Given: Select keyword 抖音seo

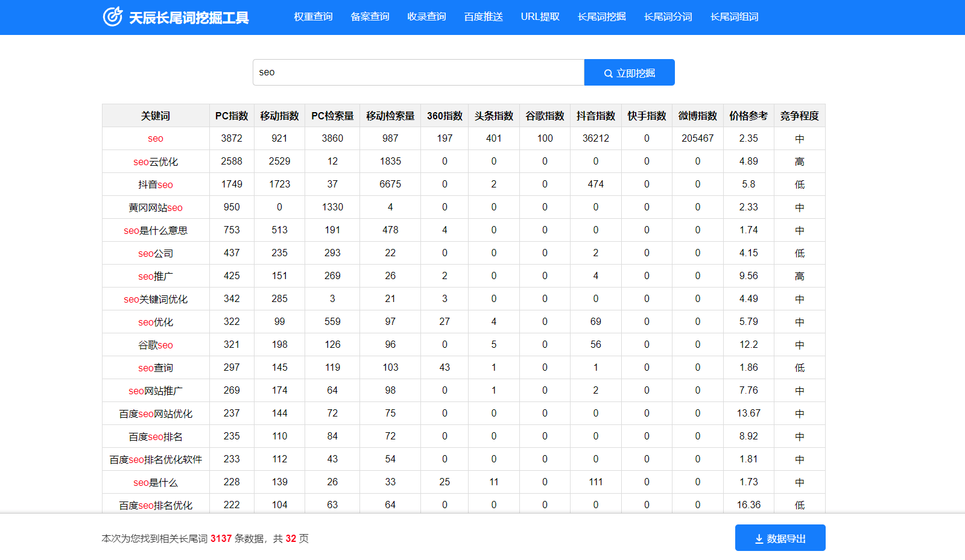Looking at the screenshot, I should (x=156, y=184).
